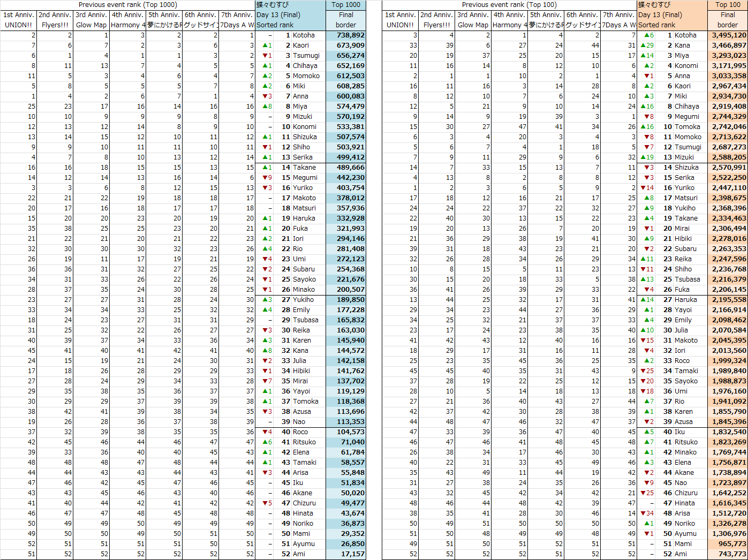Image resolution: width=748 pixels, height=560 pixels.
Task: Click the value 574,479 for Miya
Action: click(x=346, y=107)
